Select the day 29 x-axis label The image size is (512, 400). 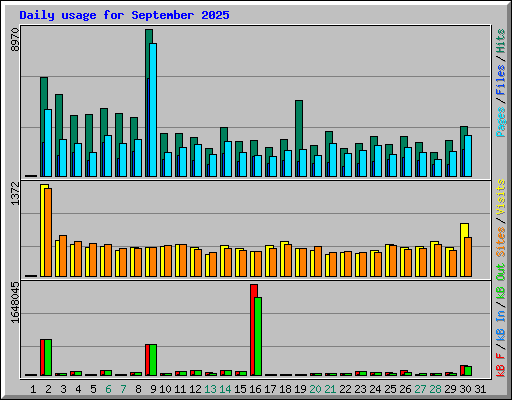pos(450,389)
